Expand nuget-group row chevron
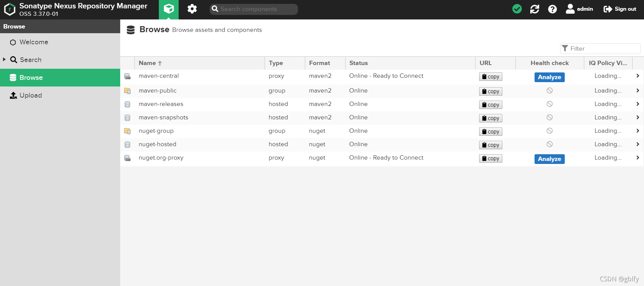 (638, 131)
